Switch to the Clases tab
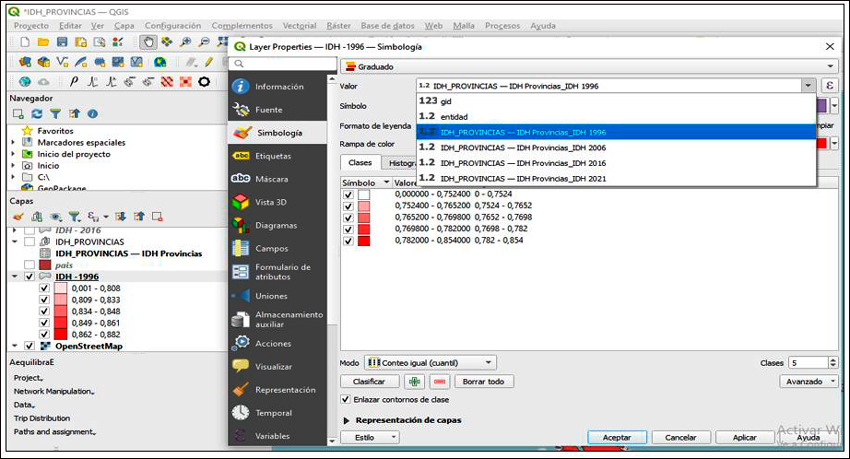This screenshot has height=459, width=850. (360, 162)
